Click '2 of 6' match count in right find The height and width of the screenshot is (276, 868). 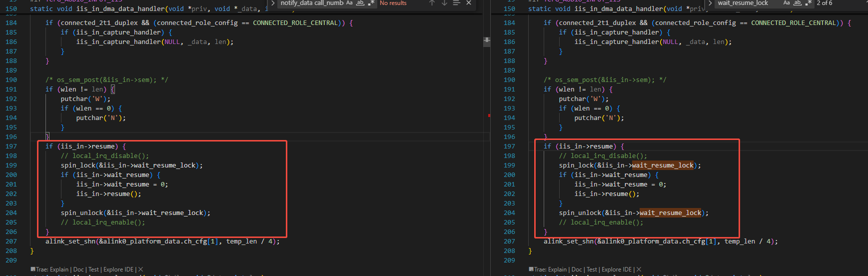coord(825,3)
